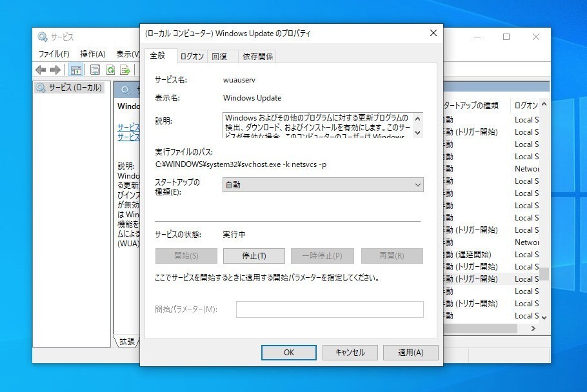
Task: Switch to the ログオン tab
Action: 192,57
